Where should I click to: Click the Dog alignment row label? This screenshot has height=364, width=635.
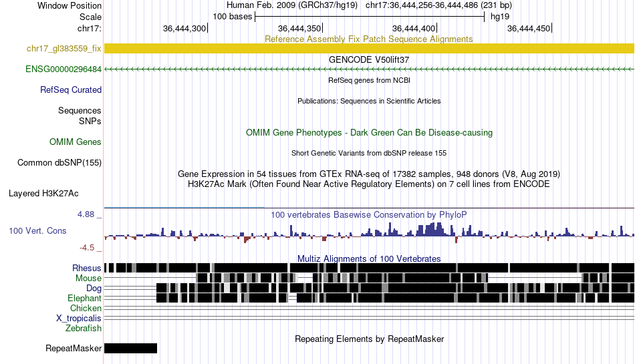(x=94, y=289)
